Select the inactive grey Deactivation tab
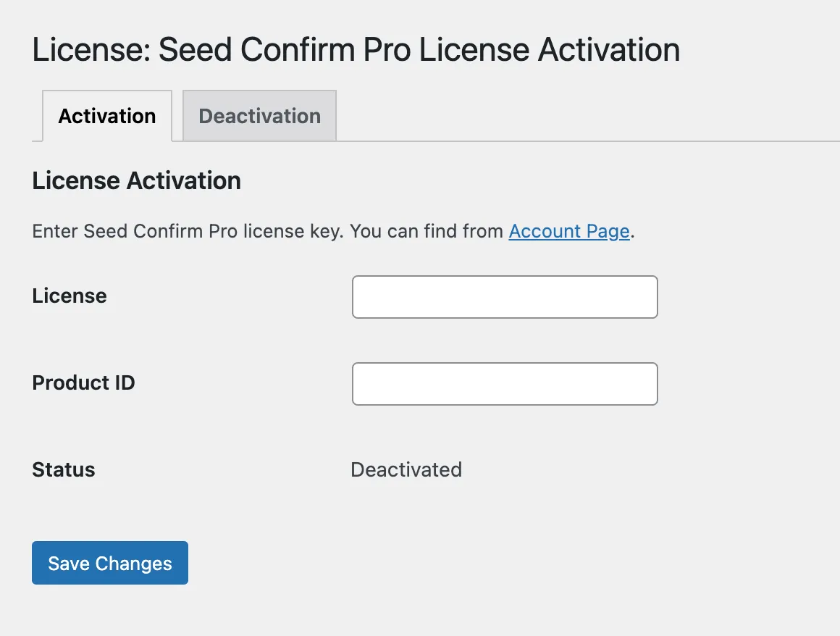This screenshot has height=636, width=840. tap(259, 116)
